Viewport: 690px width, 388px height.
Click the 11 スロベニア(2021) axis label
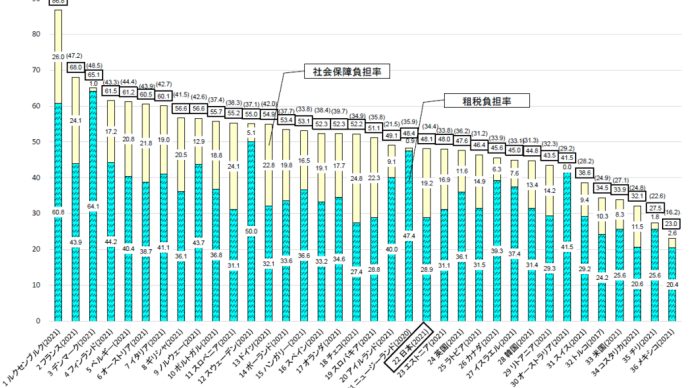(211, 353)
